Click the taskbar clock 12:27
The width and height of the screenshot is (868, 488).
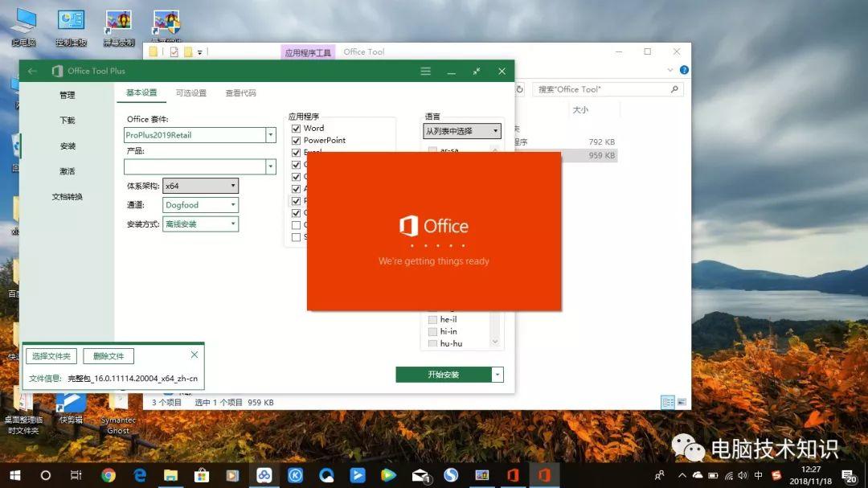coord(810,470)
